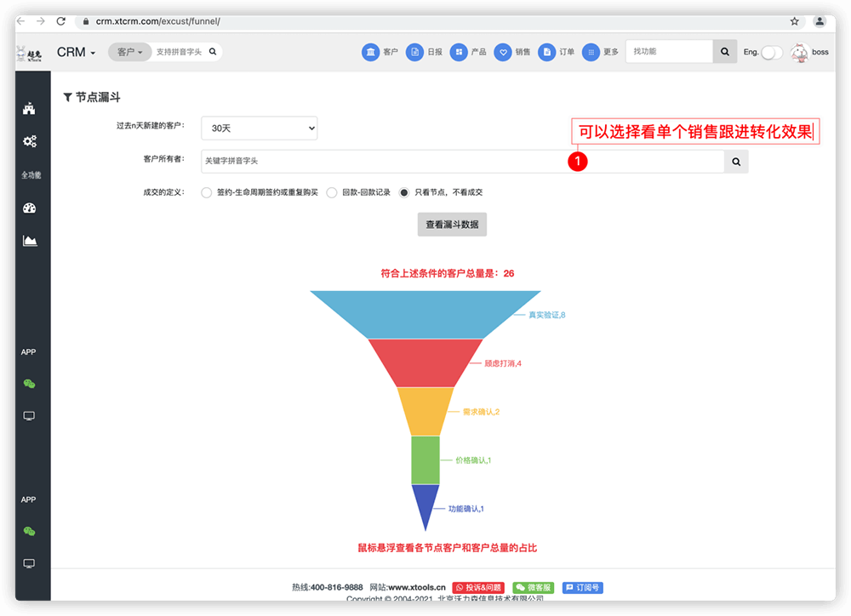Viewport: 851px width, 616px height.
Task: Click the search icon for 客户所有者 field
Action: pyautogui.click(x=736, y=162)
